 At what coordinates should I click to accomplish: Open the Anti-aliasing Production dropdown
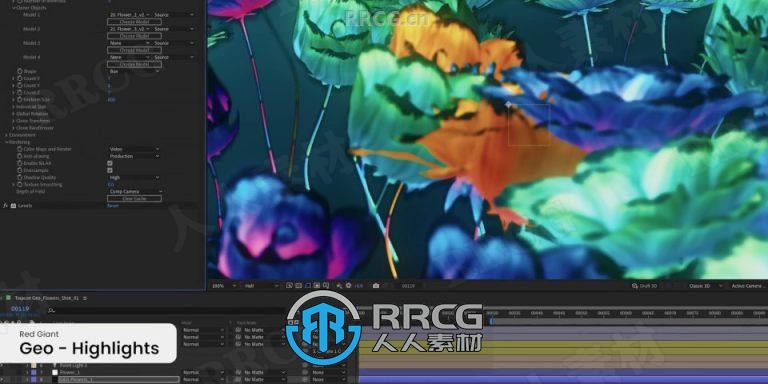134,156
